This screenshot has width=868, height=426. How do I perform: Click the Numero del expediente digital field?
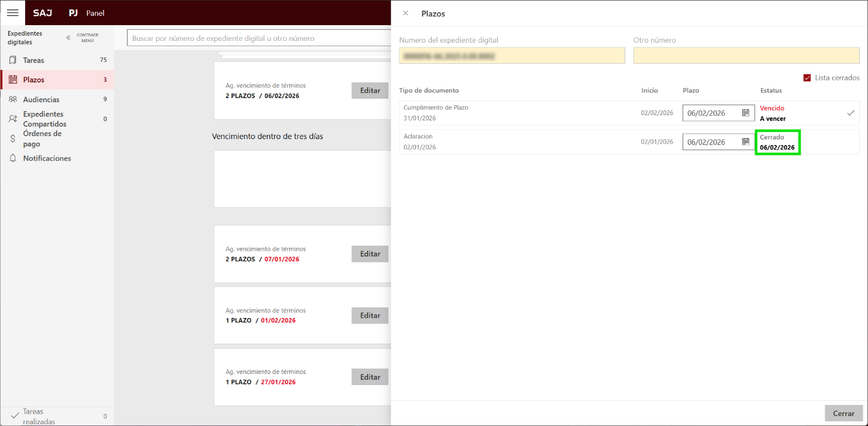click(x=512, y=56)
